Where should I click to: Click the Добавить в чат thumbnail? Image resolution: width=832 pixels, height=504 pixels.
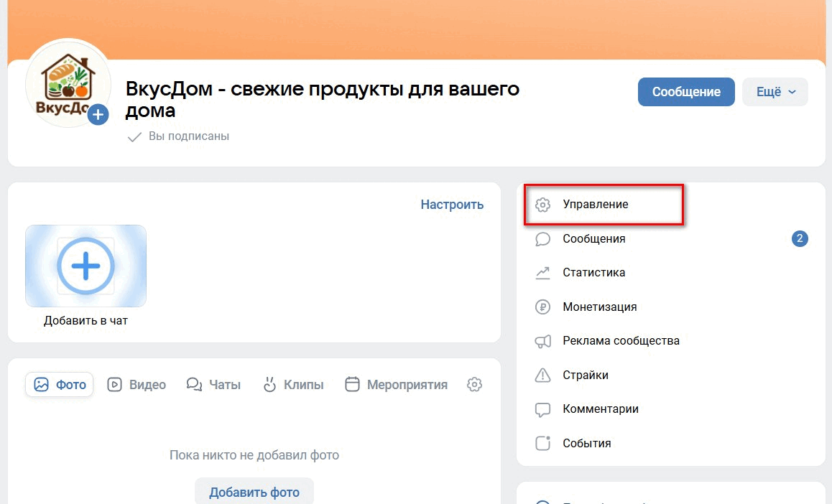pos(85,267)
